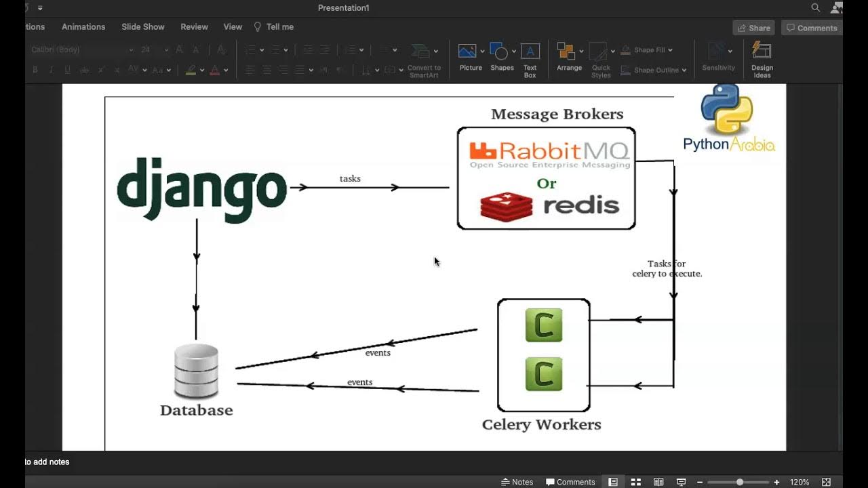The image size is (868, 488).
Task: Open the font size dropdown
Action: point(165,50)
